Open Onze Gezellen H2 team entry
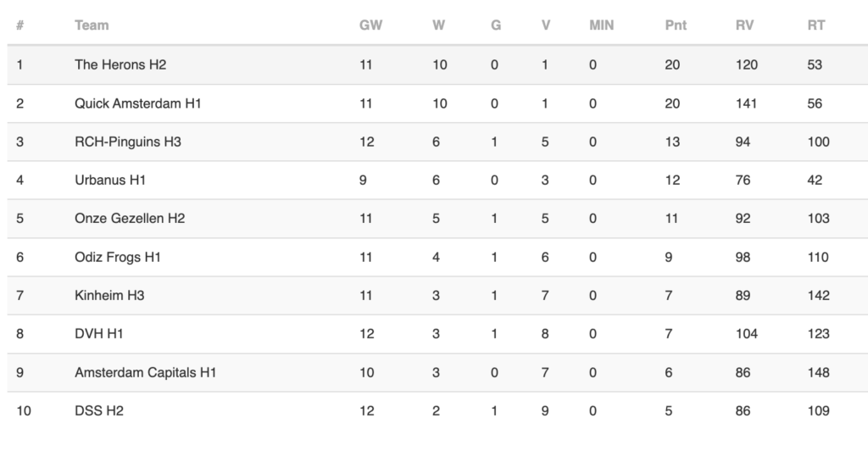The image size is (868, 457). (130, 218)
